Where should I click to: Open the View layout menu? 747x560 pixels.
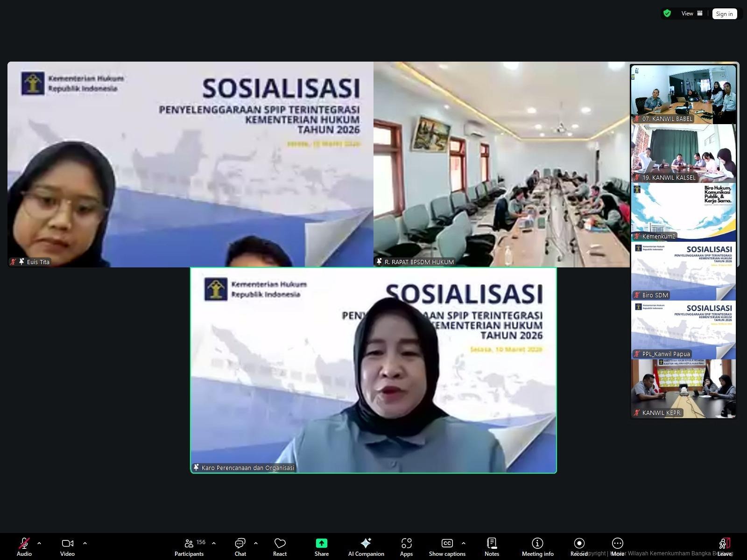click(x=691, y=14)
